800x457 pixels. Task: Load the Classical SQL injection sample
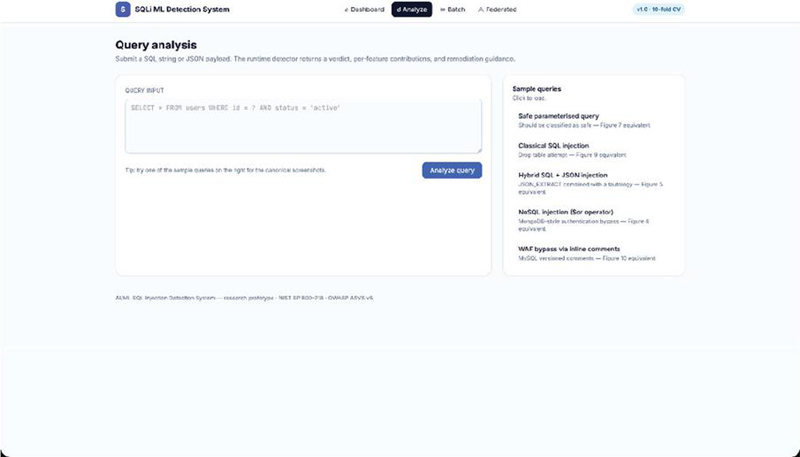tap(594, 150)
